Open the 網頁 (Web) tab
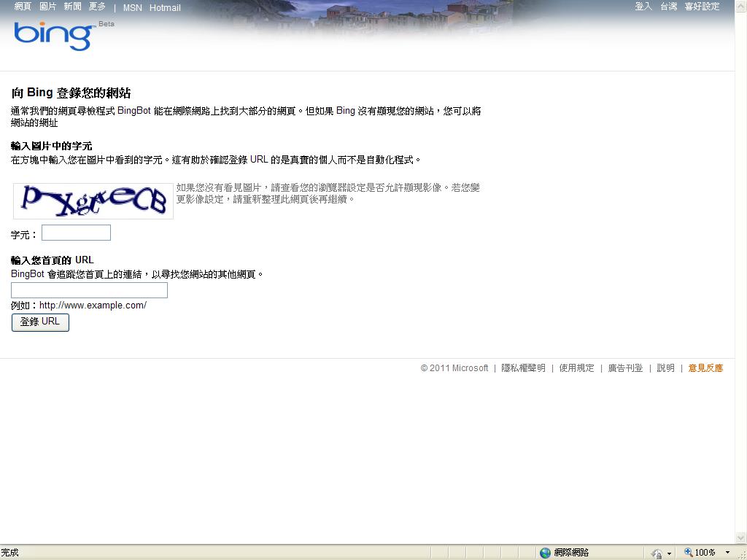 (x=23, y=7)
